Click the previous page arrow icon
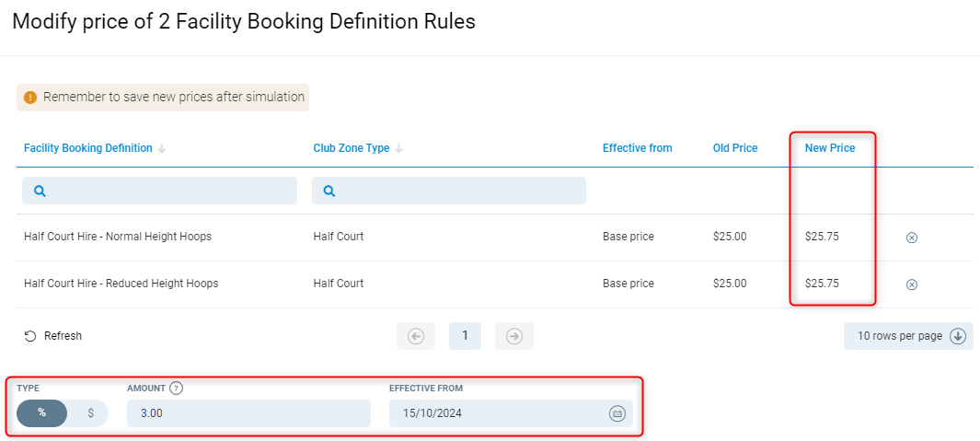Image resolution: width=980 pixels, height=441 pixels. point(415,336)
